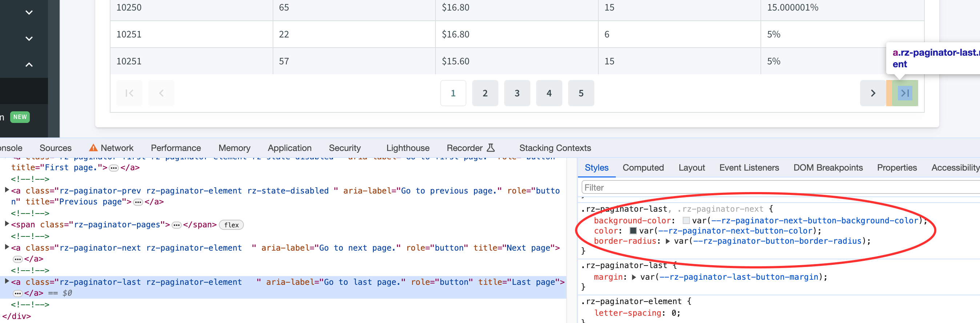
Task: Follow --rz-paginator-next-button-color variable link
Action: pos(735,231)
